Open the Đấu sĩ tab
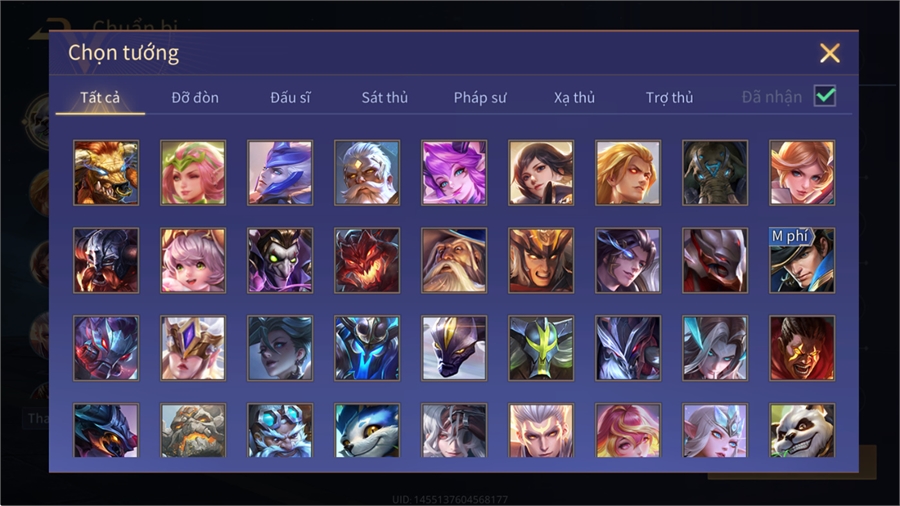The width and height of the screenshot is (900, 506). point(290,98)
